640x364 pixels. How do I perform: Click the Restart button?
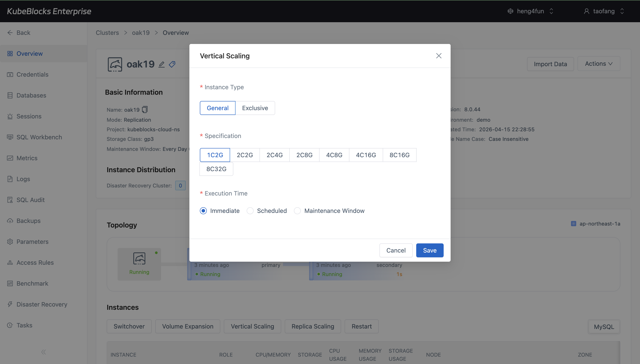[x=362, y=326]
